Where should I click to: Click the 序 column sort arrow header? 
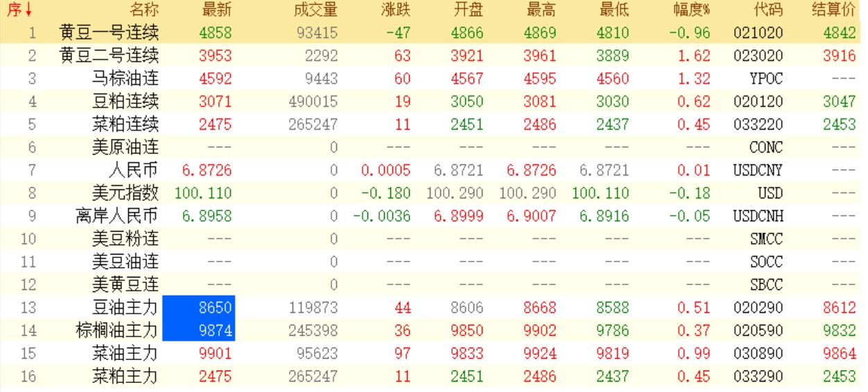19,10
